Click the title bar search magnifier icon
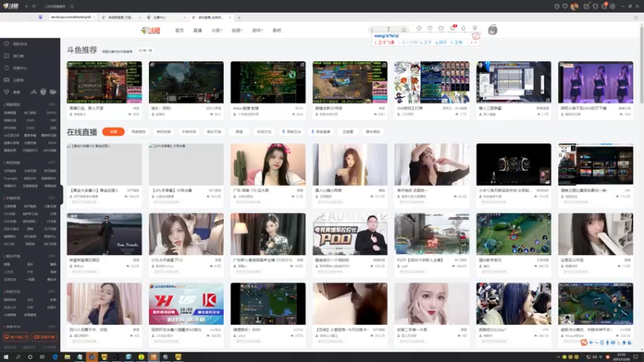Viewport: 644px width, 362px height. 72,6
